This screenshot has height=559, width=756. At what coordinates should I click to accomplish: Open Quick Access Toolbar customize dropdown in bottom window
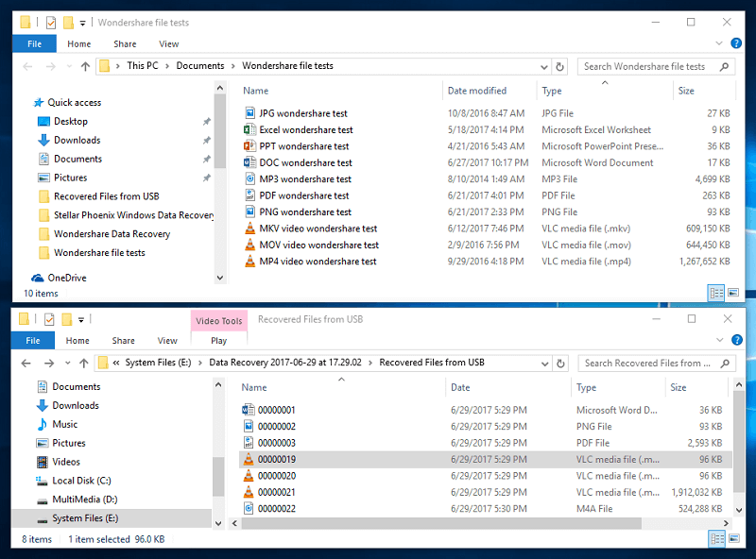coord(81,319)
